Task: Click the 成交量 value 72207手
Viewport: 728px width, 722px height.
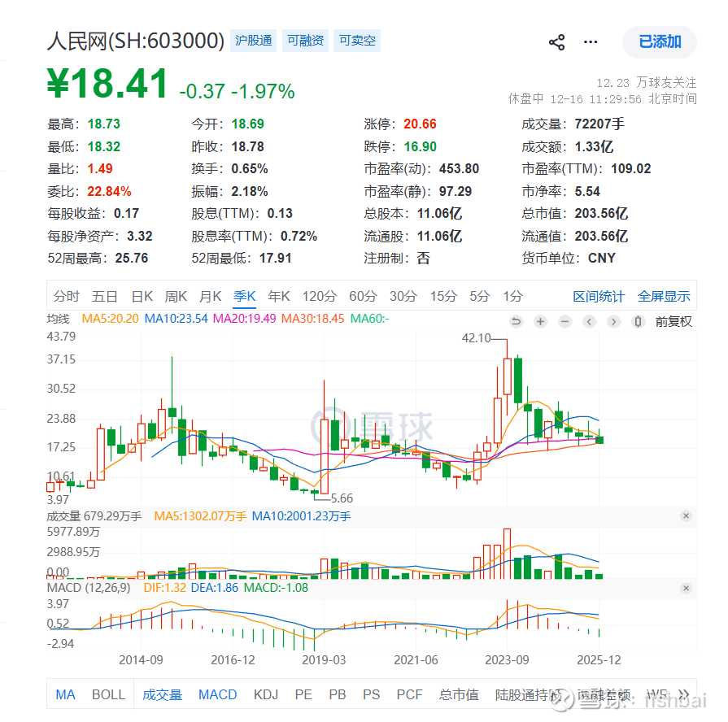Action: (x=599, y=124)
